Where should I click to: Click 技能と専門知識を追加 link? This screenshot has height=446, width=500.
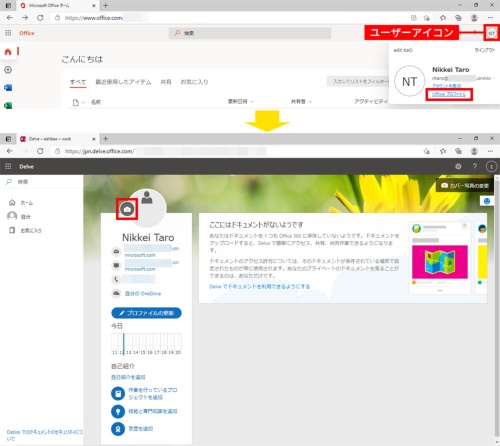click(x=153, y=411)
